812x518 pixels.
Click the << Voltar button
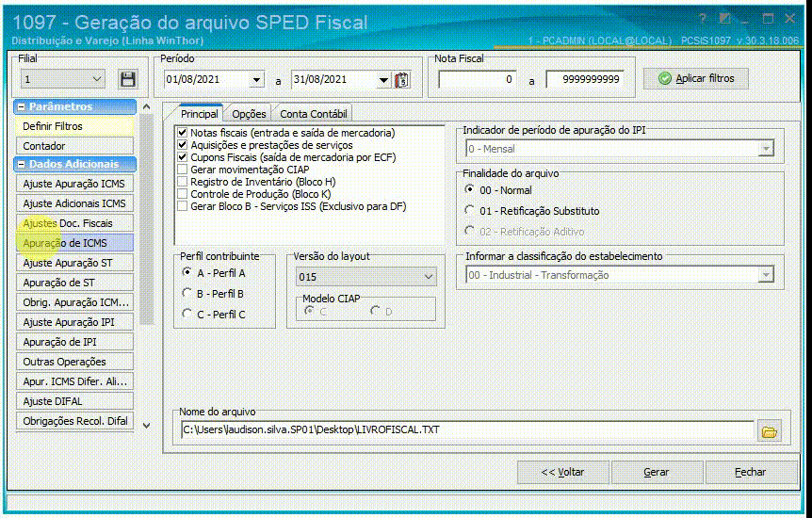point(563,472)
